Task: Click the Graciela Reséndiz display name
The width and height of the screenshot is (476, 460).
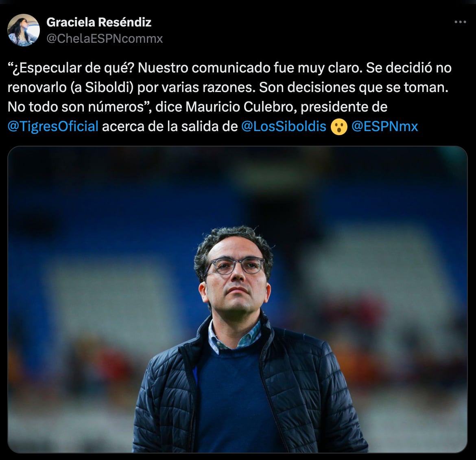Action: pyautogui.click(x=99, y=22)
